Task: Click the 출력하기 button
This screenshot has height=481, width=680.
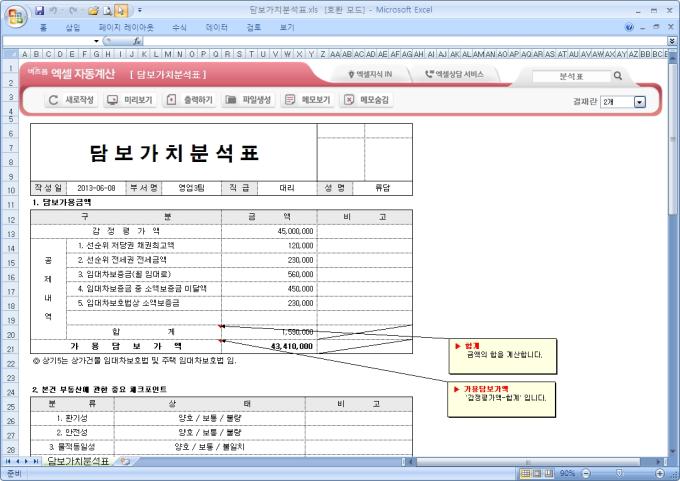Action: click(x=190, y=100)
